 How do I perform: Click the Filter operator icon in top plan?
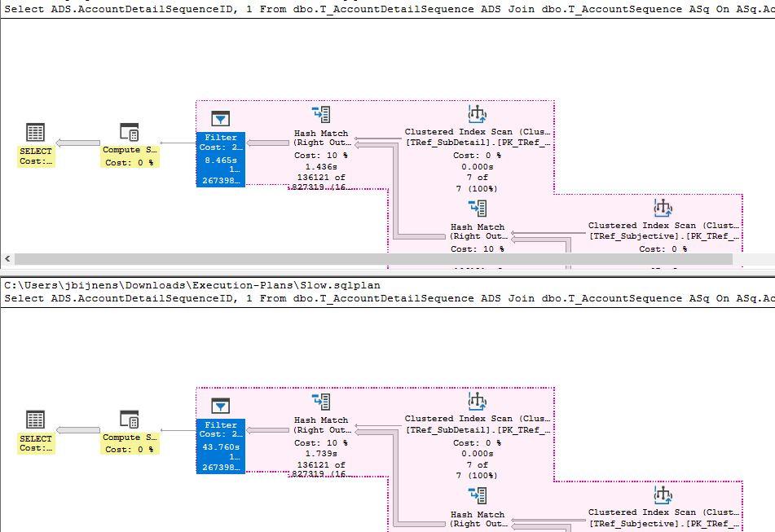click(x=221, y=119)
